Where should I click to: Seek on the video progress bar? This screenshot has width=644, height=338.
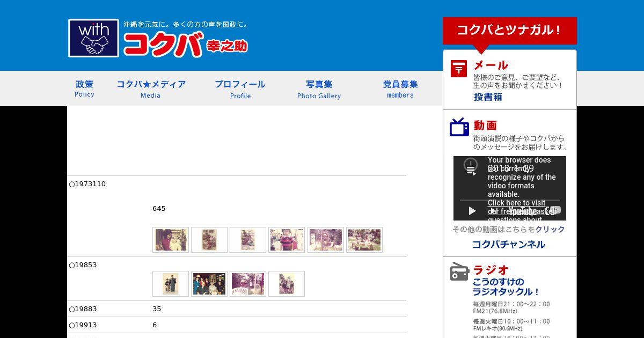coord(510,200)
